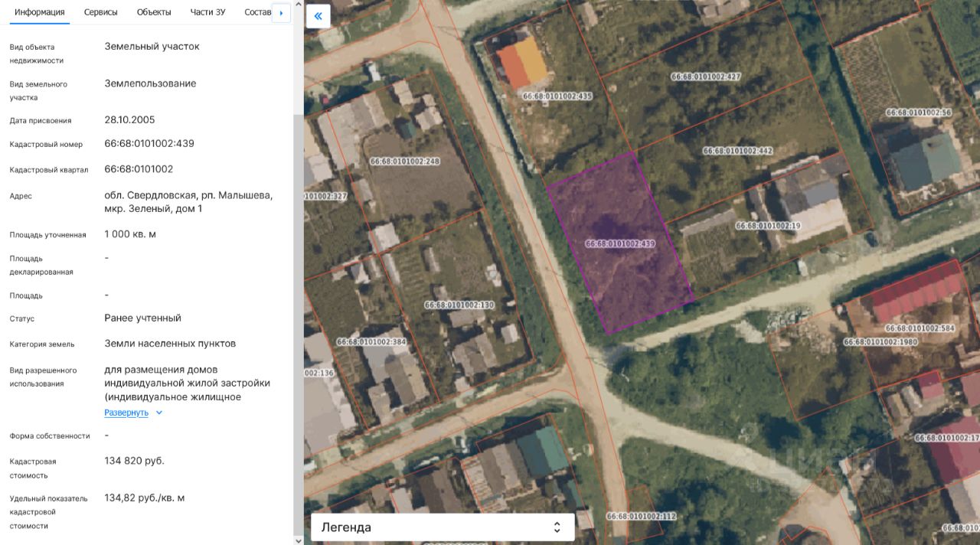Viewport: 980px width, 545px height.
Task: Click the chevron next to Развернуть
Action: [x=159, y=413]
